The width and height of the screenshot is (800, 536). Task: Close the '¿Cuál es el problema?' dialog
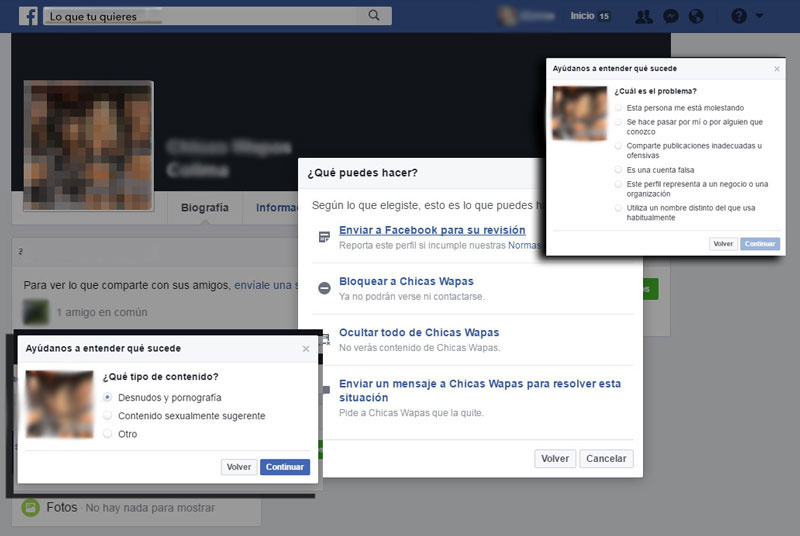pos(777,69)
